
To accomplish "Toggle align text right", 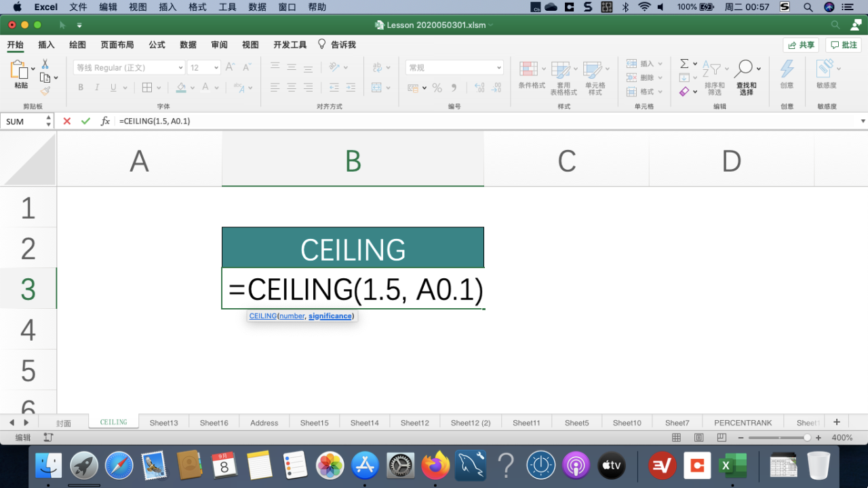I will (x=309, y=88).
